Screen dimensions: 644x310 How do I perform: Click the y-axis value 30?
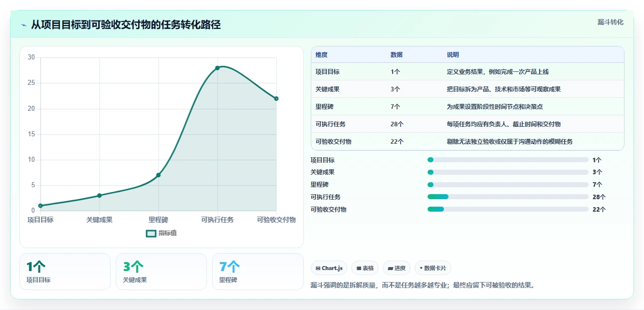click(x=31, y=57)
